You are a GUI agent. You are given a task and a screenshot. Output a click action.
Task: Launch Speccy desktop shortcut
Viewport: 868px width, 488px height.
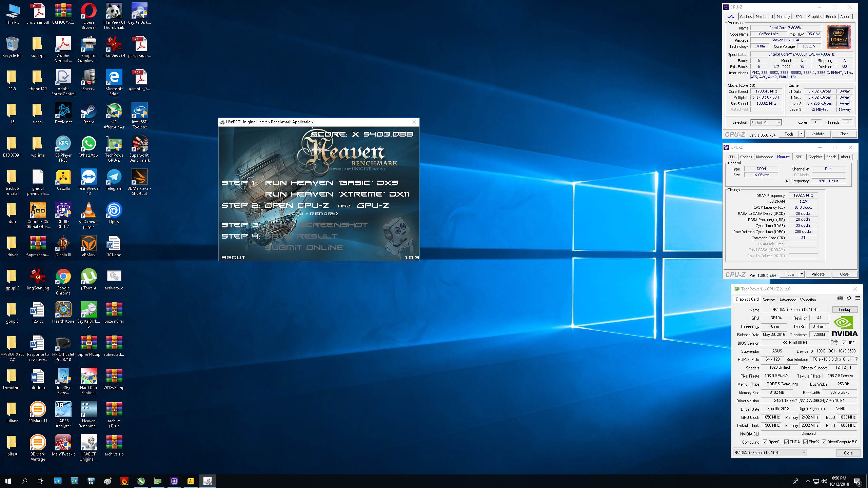point(88,80)
